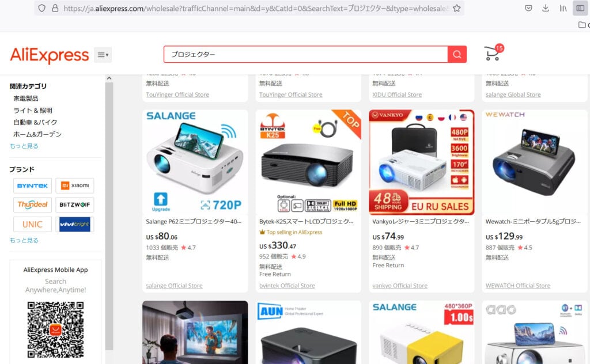Click the sidebar scrollbar up arrow
The height and width of the screenshot is (364, 590).
(x=109, y=78)
